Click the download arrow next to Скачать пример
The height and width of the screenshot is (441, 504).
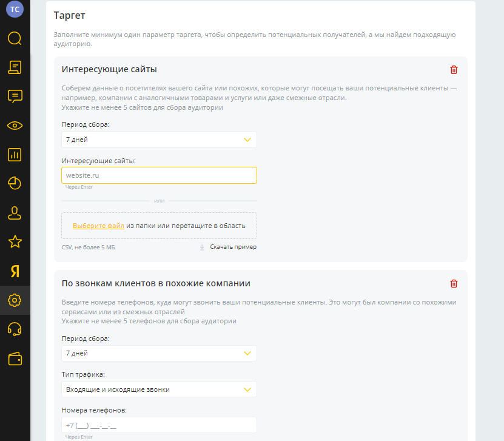[202, 247]
